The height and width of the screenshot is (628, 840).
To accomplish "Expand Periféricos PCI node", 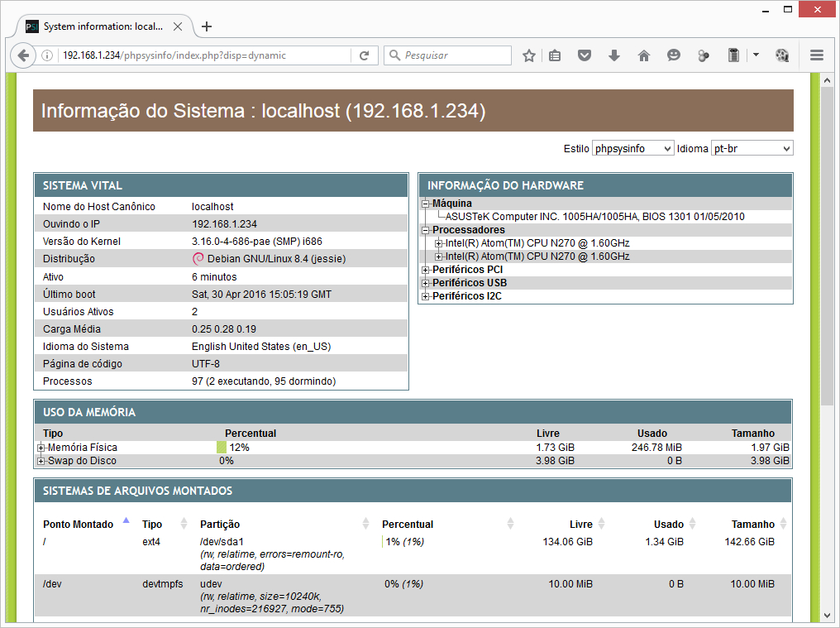I will pos(425,270).
